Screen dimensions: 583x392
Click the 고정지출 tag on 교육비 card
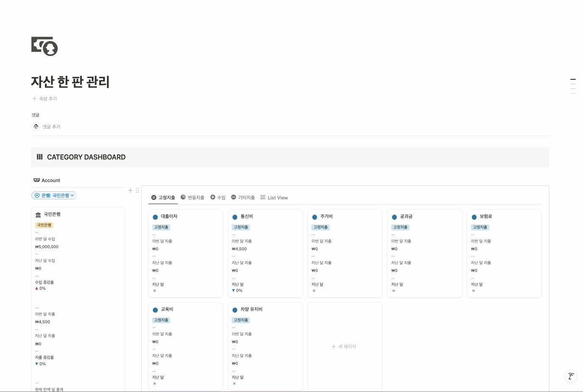161,320
